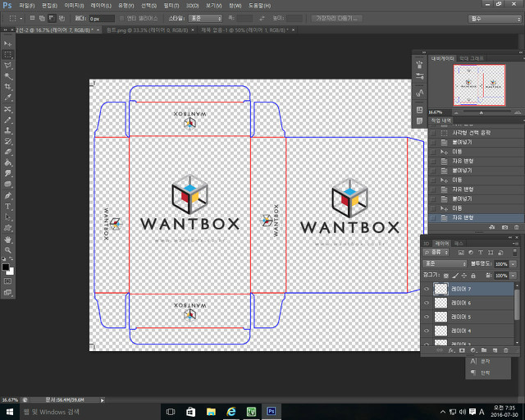Click the New selection icon in options bar
Viewport: 525px width, 420px height.
[x=33, y=18]
